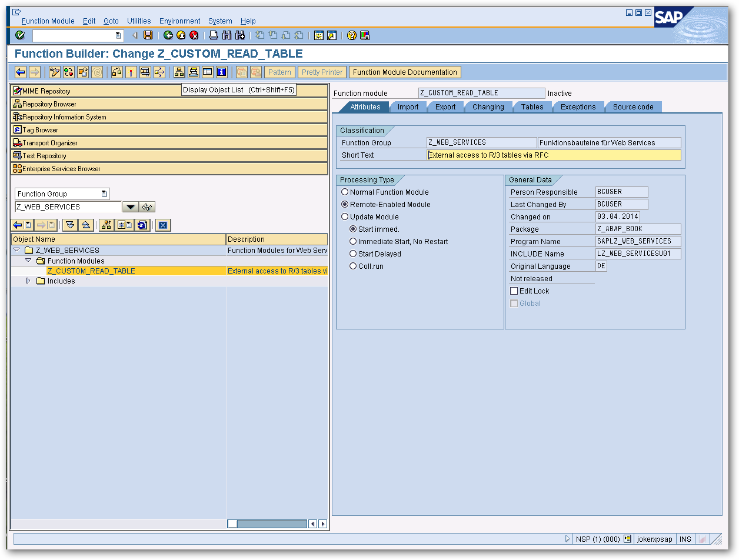Select Normal Function Module radio button

pos(345,192)
